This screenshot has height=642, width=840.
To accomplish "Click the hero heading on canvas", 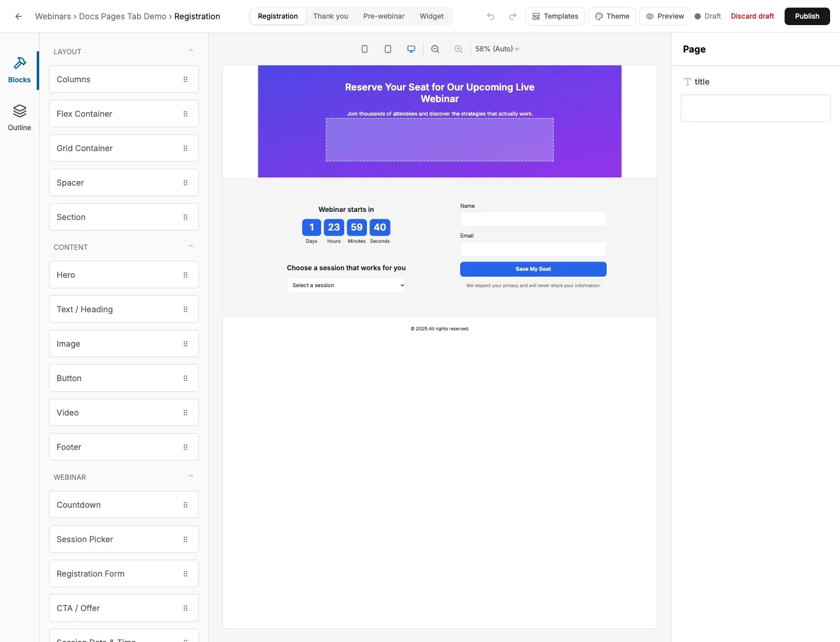I will coord(440,93).
